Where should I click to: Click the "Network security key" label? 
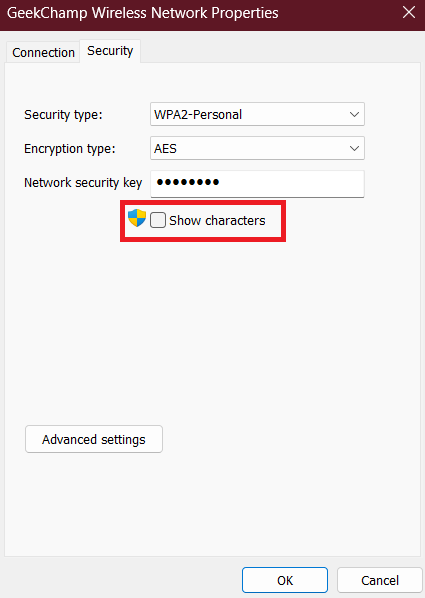83,183
